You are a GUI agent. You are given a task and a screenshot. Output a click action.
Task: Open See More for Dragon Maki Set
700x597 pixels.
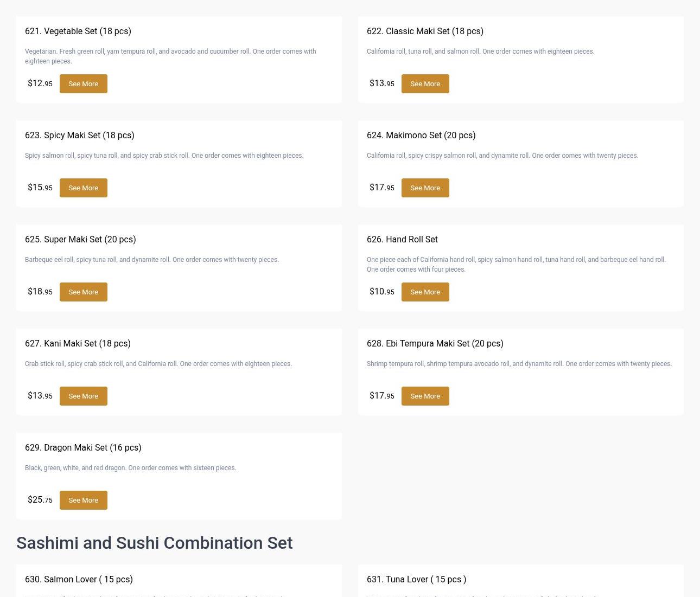[83, 500]
